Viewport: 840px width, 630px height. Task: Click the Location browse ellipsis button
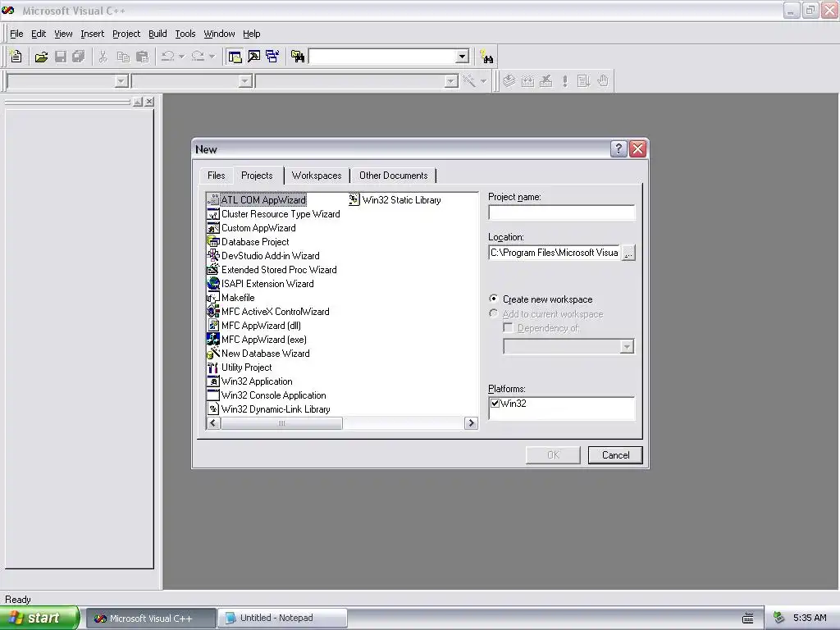click(x=628, y=253)
